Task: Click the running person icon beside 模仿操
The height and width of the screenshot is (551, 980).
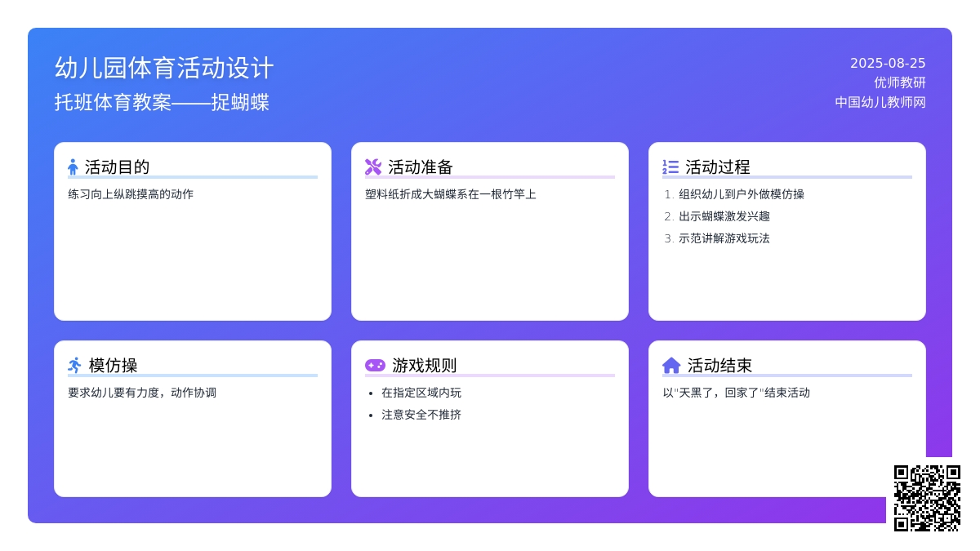Action: point(74,365)
